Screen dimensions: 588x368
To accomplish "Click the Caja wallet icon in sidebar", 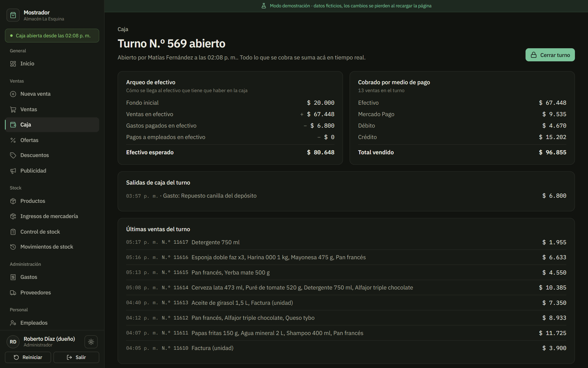I will [13, 125].
